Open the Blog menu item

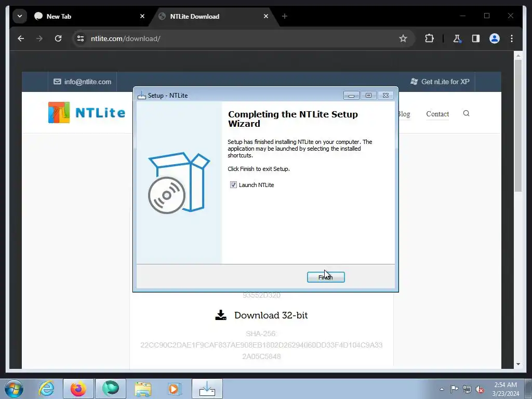404,114
